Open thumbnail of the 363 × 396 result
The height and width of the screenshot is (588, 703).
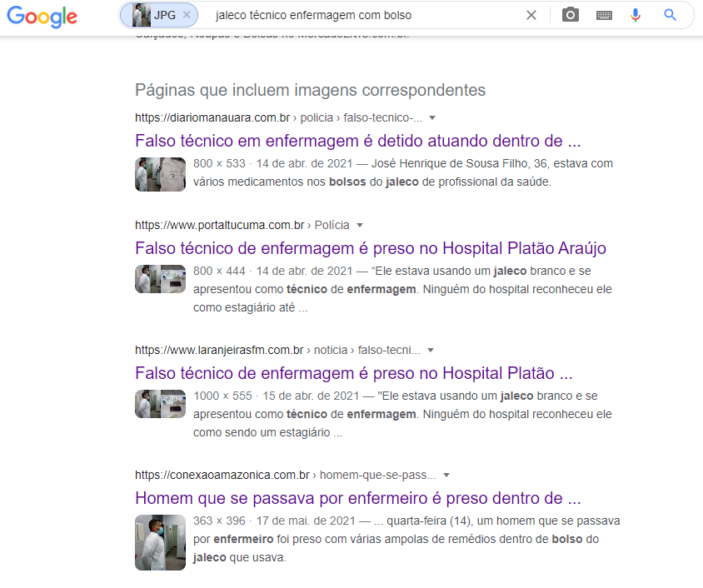pyautogui.click(x=160, y=542)
